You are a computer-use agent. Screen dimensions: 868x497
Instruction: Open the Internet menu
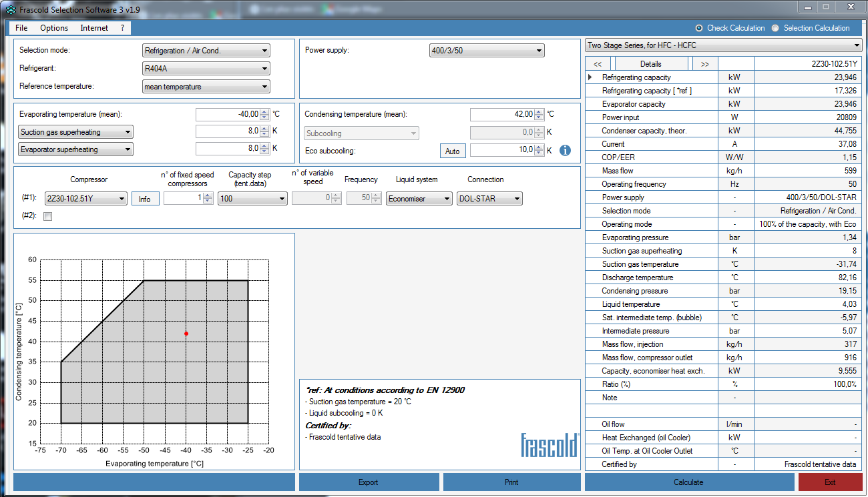94,28
